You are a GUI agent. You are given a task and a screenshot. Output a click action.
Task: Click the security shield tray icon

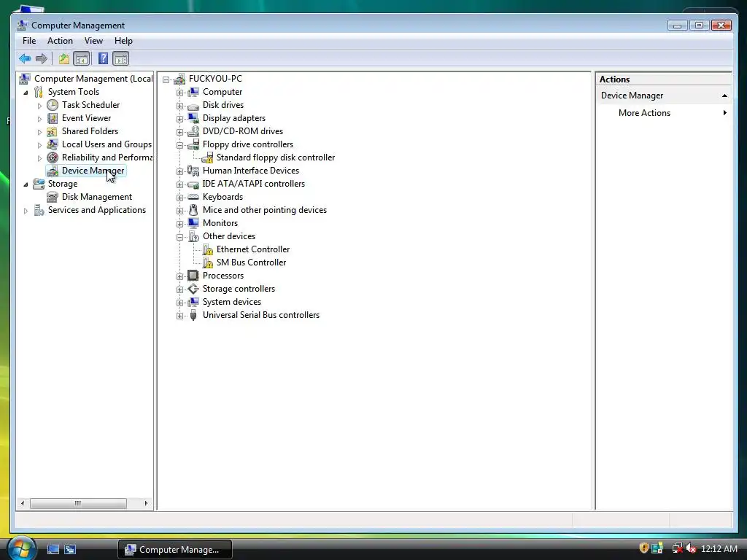click(643, 548)
